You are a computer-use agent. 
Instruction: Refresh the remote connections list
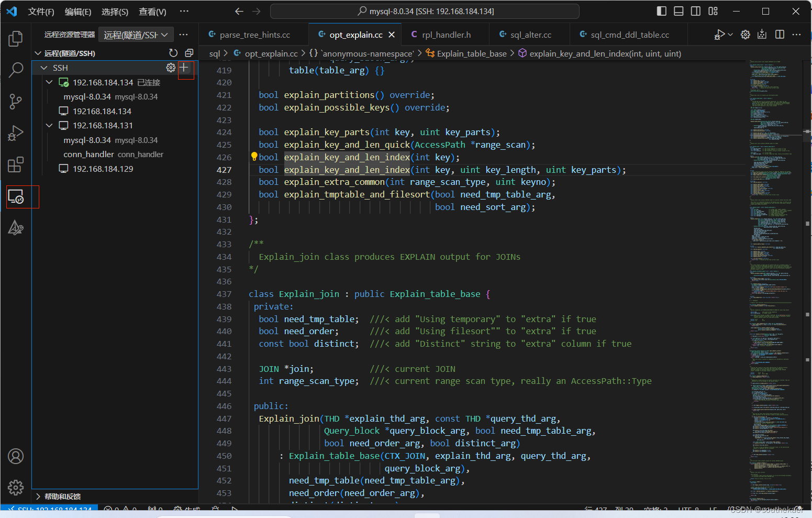point(173,53)
